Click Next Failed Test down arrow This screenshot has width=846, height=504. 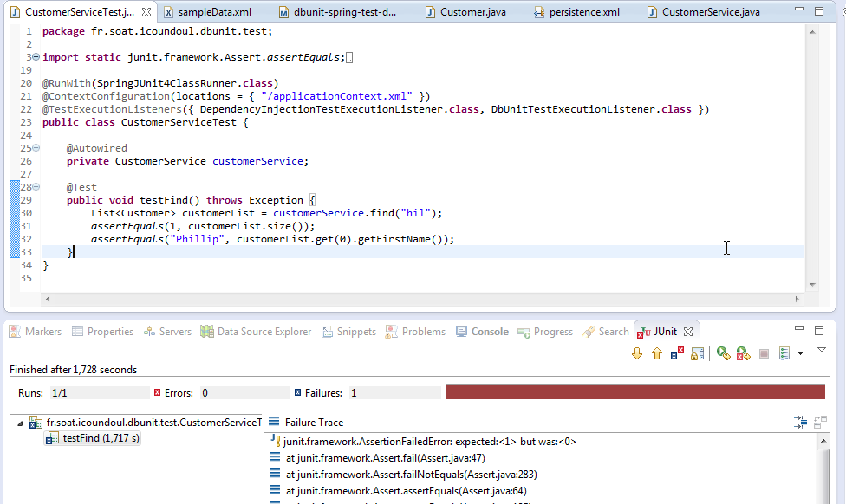click(x=637, y=353)
